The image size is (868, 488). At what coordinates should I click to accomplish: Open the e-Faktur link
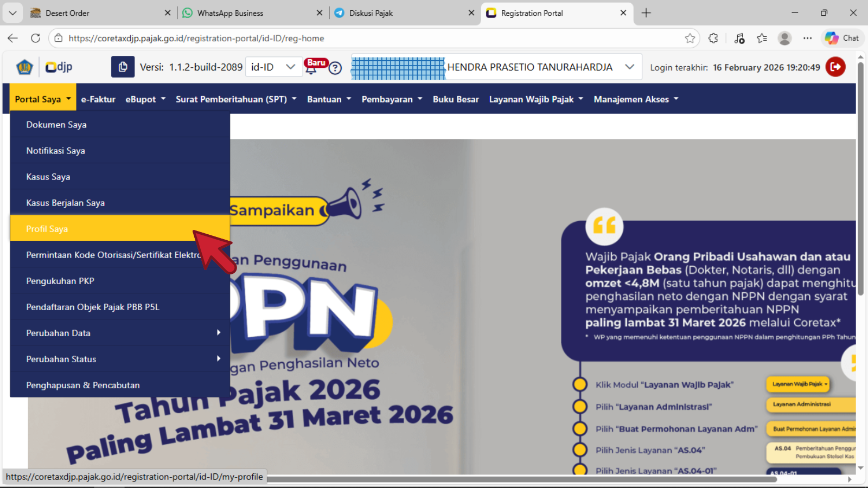(98, 99)
